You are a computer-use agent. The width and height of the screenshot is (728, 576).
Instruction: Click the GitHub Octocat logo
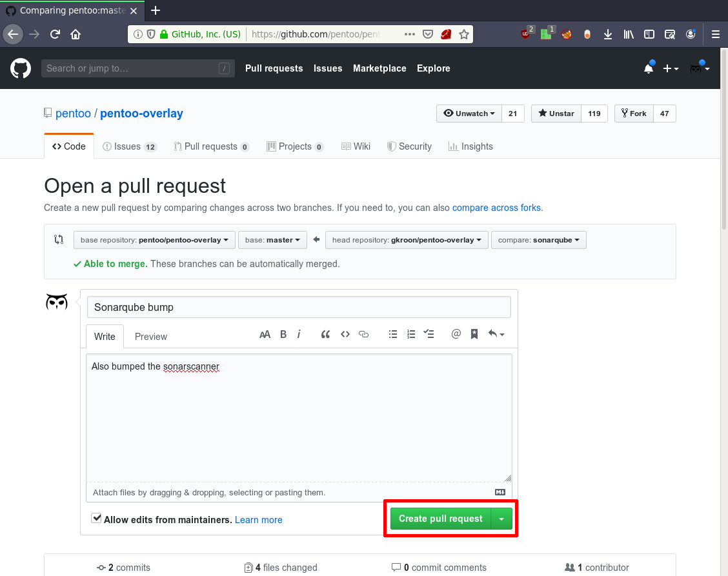[21, 68]
